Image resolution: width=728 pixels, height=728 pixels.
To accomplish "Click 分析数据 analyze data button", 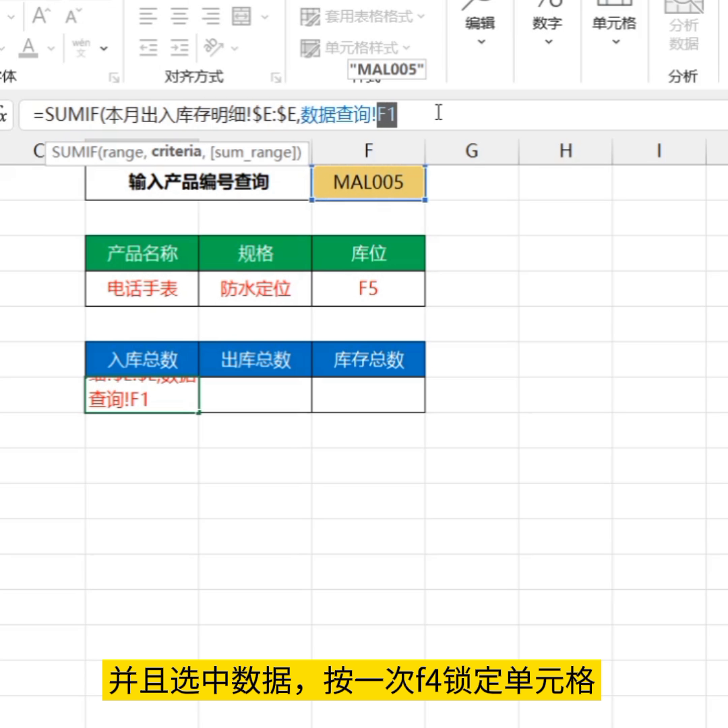I will click(684, 26).
